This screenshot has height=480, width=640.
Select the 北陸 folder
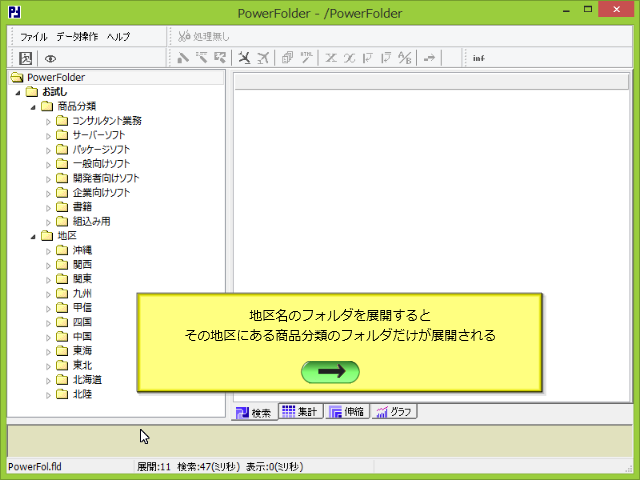pyautogui.click(x=82, y=394)
